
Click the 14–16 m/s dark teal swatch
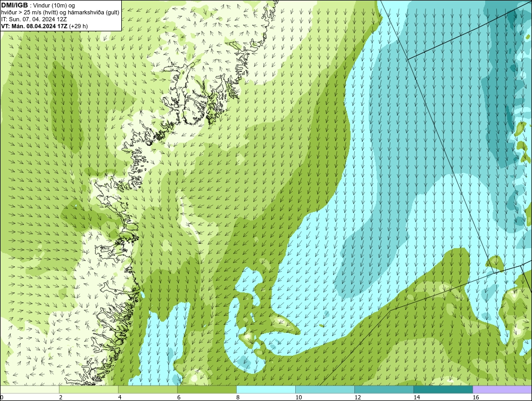coord(443,390)
